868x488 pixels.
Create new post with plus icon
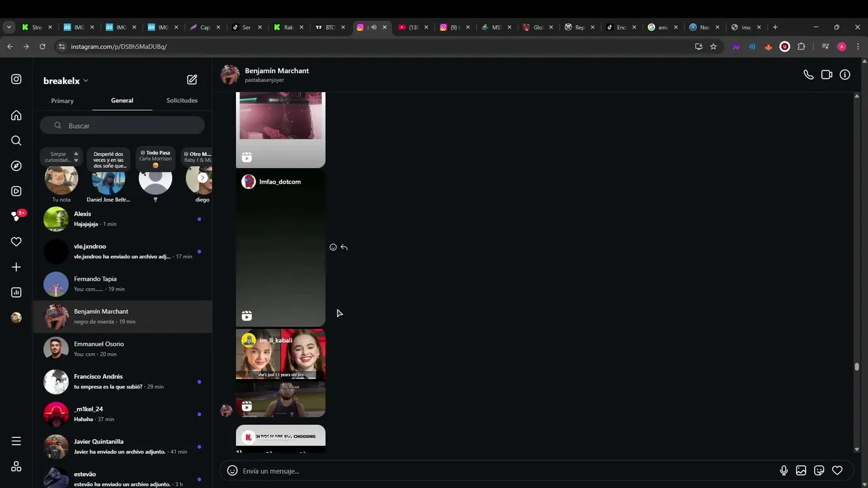(x=16, y=267)
